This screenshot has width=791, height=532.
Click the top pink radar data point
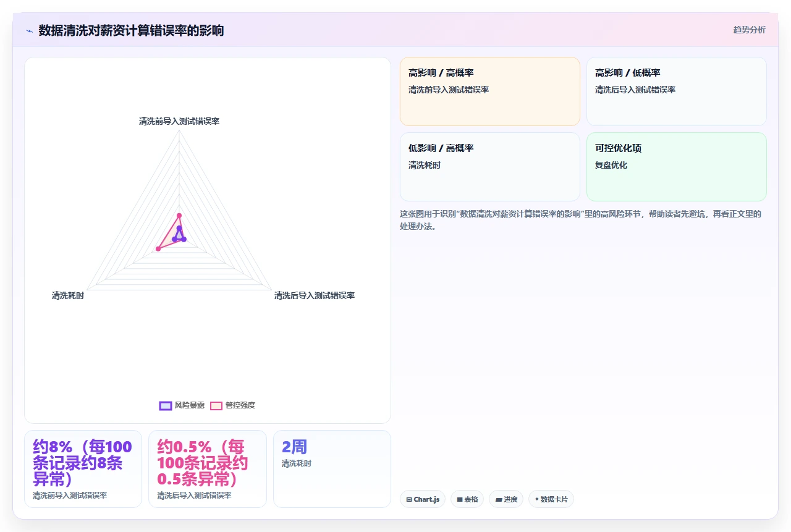[179, 216]
